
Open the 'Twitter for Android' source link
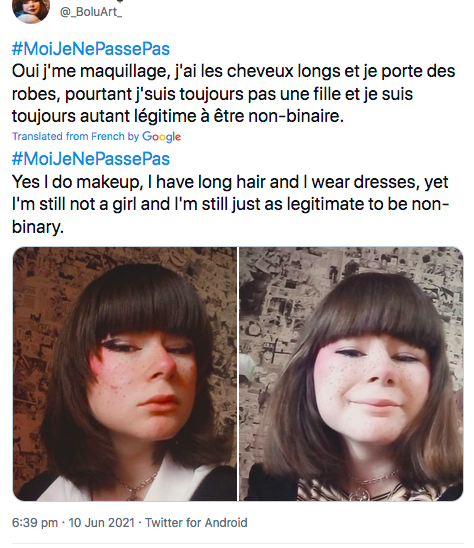tap(196, 523)
